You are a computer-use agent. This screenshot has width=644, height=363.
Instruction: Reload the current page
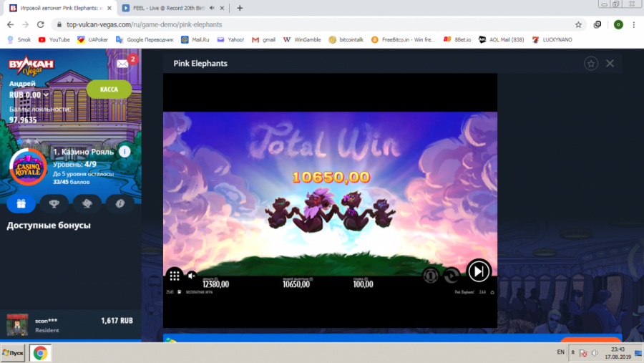(x=40, y=24)
